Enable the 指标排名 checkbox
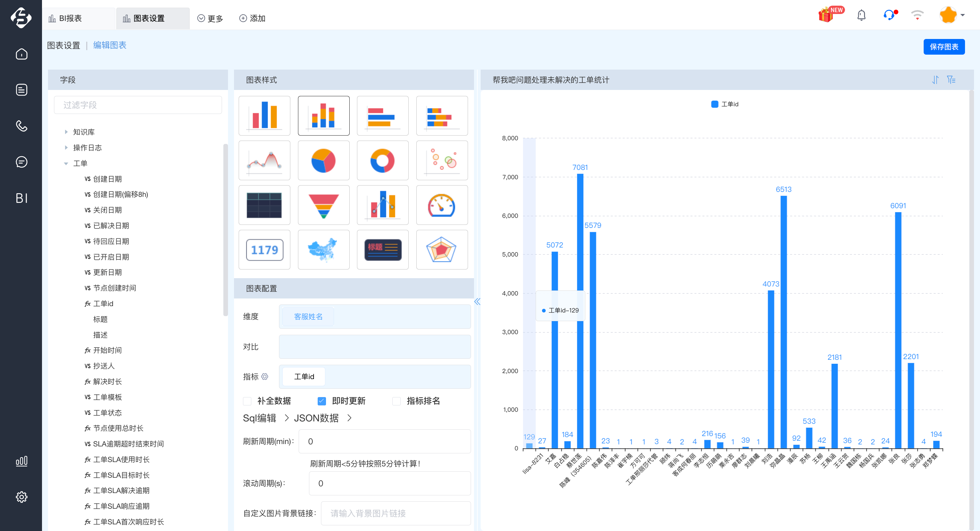 click(396, 401)
